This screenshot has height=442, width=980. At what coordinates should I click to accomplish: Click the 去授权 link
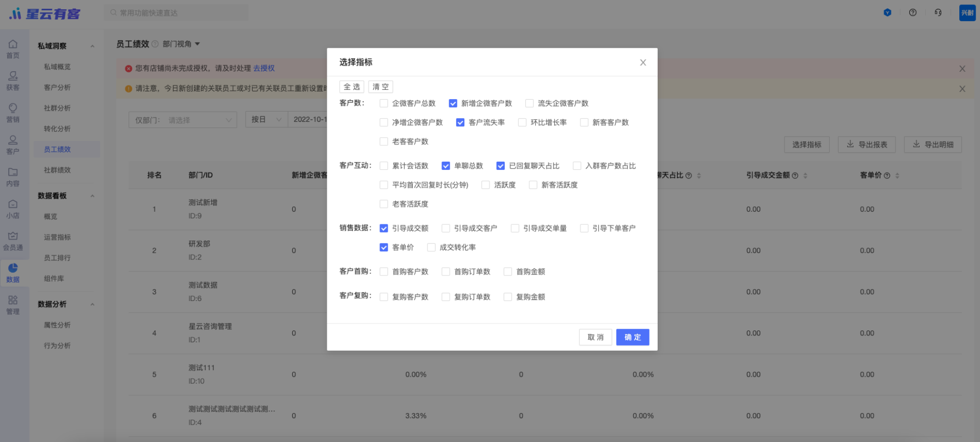click(264, 69)
